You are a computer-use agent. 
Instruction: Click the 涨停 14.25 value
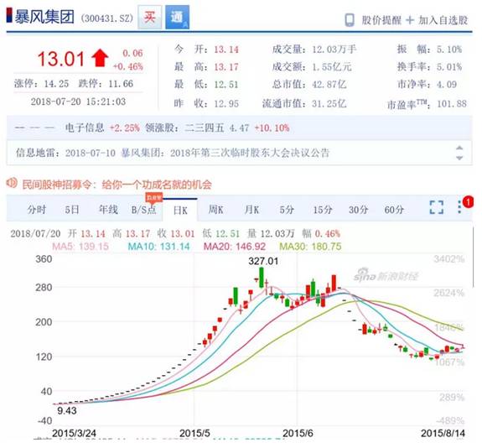pyautogui.click(x=56, y=84)
